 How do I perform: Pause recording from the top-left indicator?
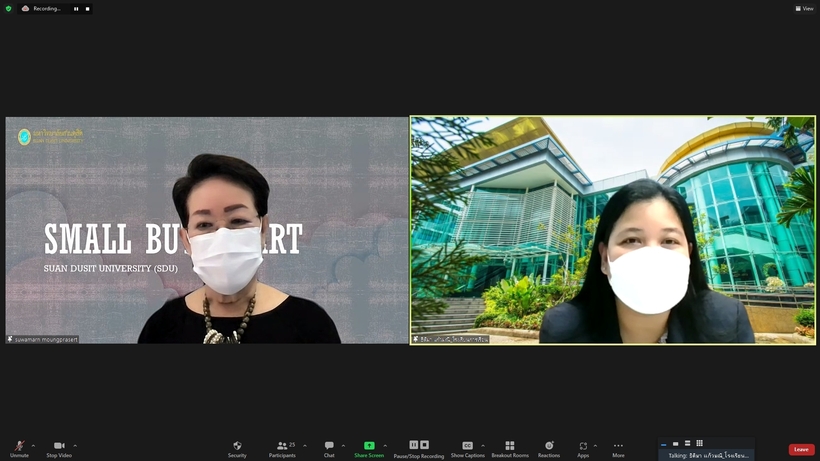[x=76, y=9]
